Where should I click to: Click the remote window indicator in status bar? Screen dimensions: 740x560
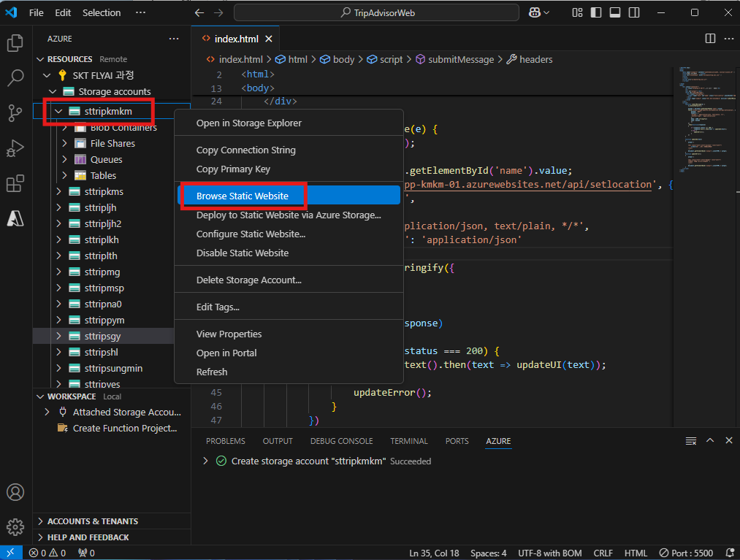(11, 553)
